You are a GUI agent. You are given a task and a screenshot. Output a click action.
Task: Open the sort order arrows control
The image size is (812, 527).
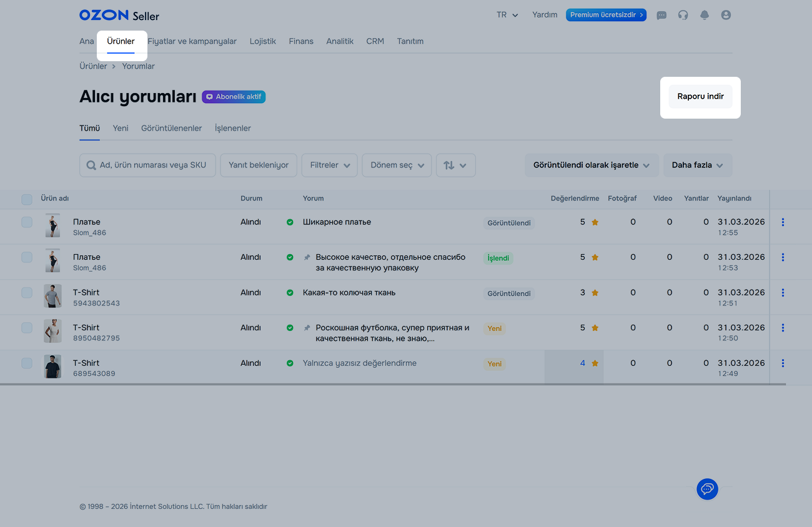pyautogui.click(x=455, y=165)
